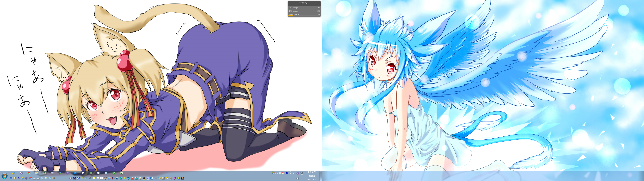Open the Recycle Bin icon in taskbar

(x=42, y=178)
